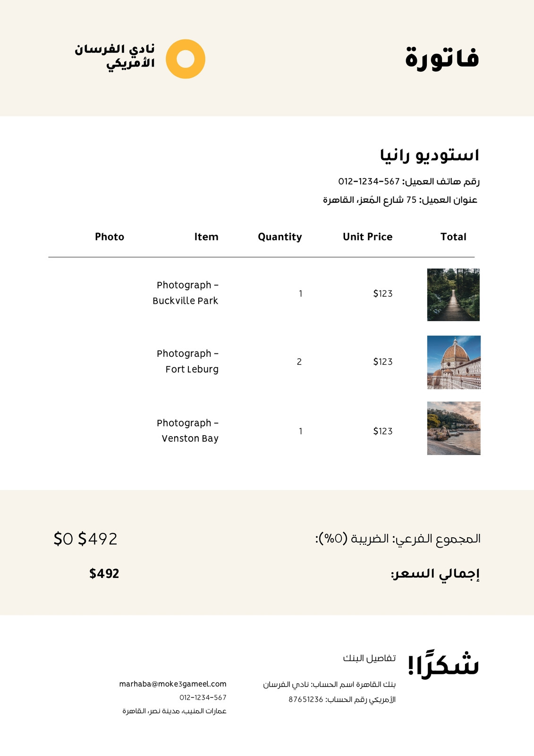This screenshot has height=756, width=534.
Task: Click the Total column header
Action: [453, 237]
